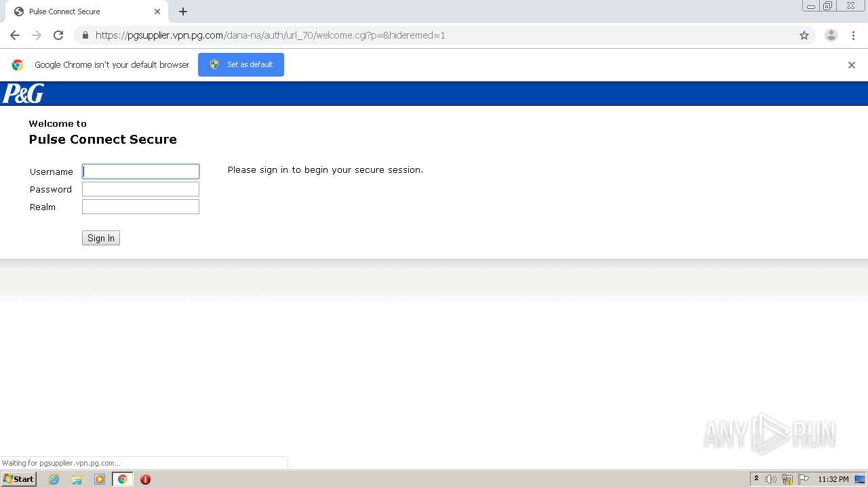The height and width of the screenshot is (488, 868).
Task: Click the Realm label text
Action: 43,207
